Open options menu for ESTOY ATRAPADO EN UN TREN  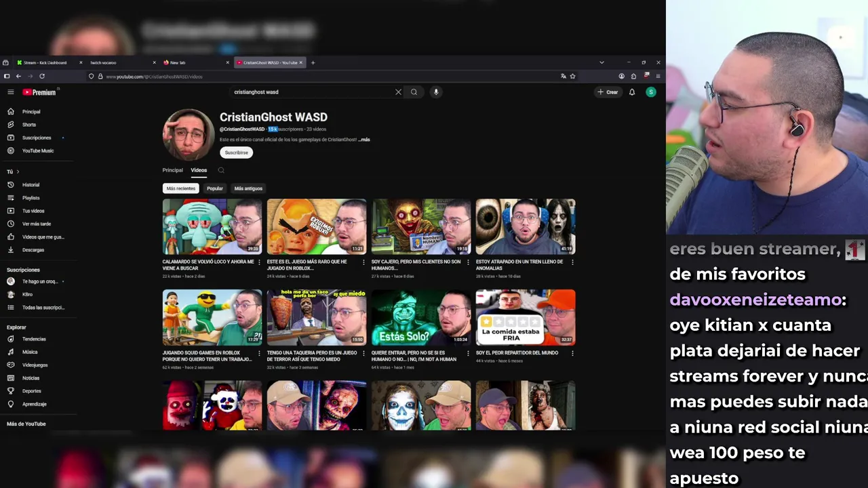572,261
